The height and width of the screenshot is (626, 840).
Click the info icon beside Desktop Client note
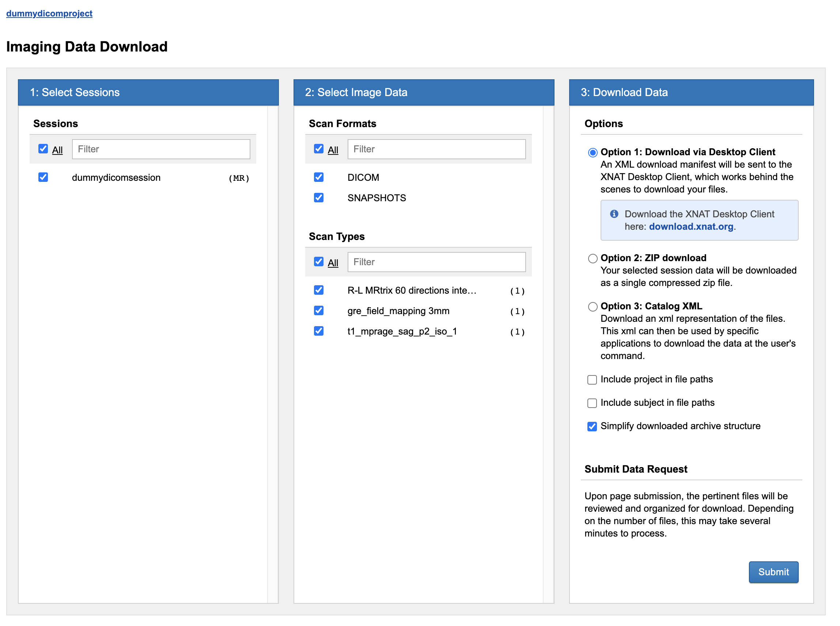point(614,214)
